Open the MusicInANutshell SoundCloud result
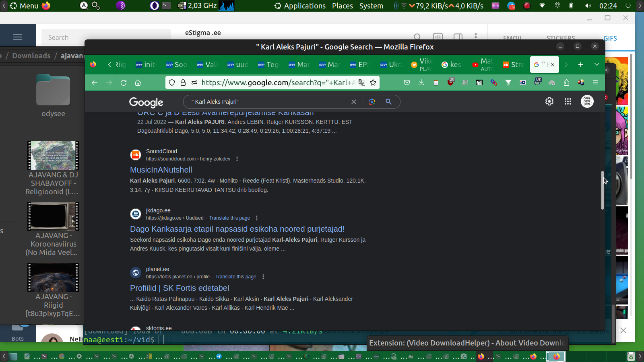 click(161, 170)
